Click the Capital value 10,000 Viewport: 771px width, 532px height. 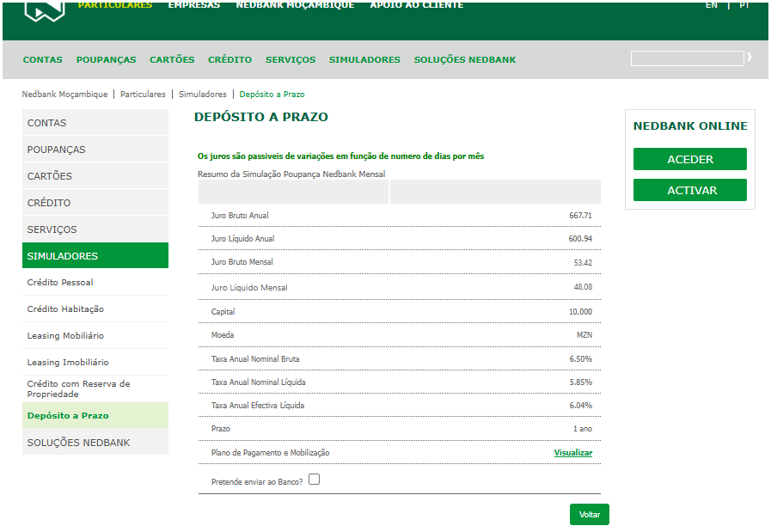[x=581, y=312]
